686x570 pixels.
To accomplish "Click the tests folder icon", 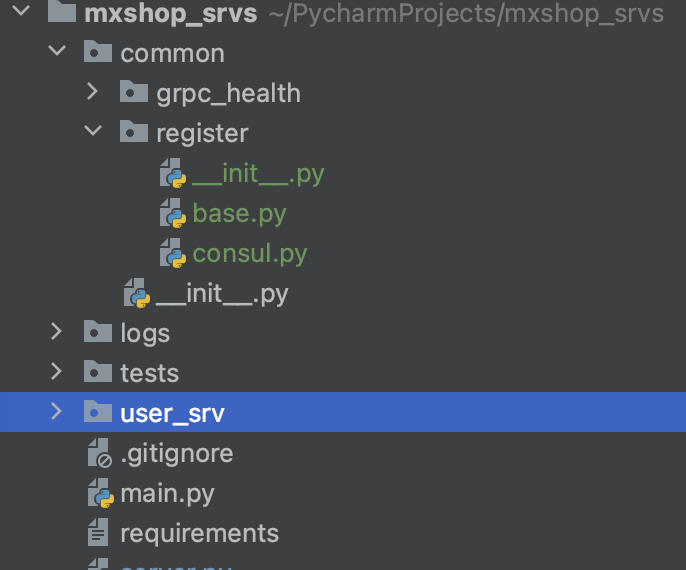I will pos(98,373).
